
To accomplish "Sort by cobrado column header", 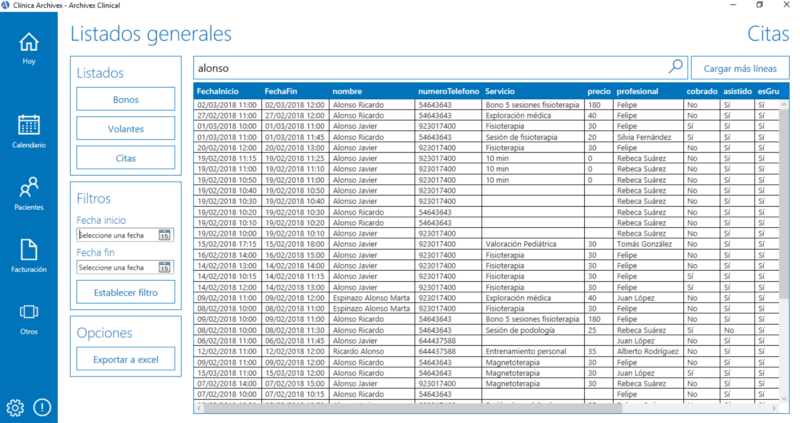I will [702, 91].
